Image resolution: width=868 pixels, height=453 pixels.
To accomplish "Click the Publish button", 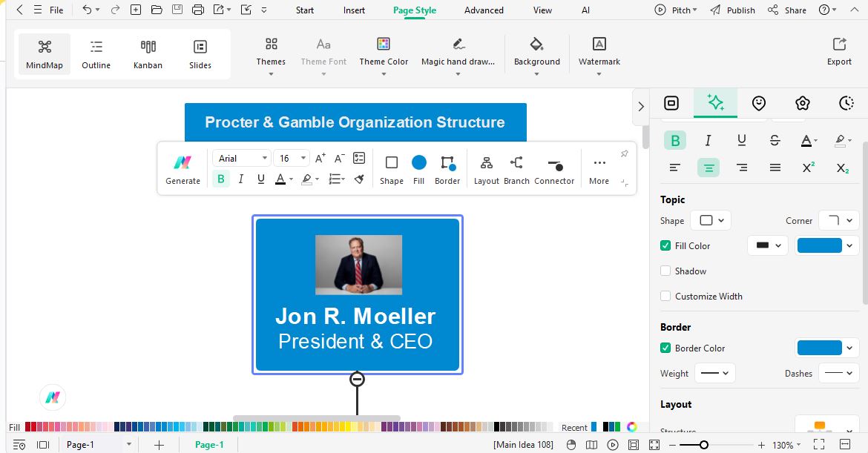I will (x=733, y=10).
